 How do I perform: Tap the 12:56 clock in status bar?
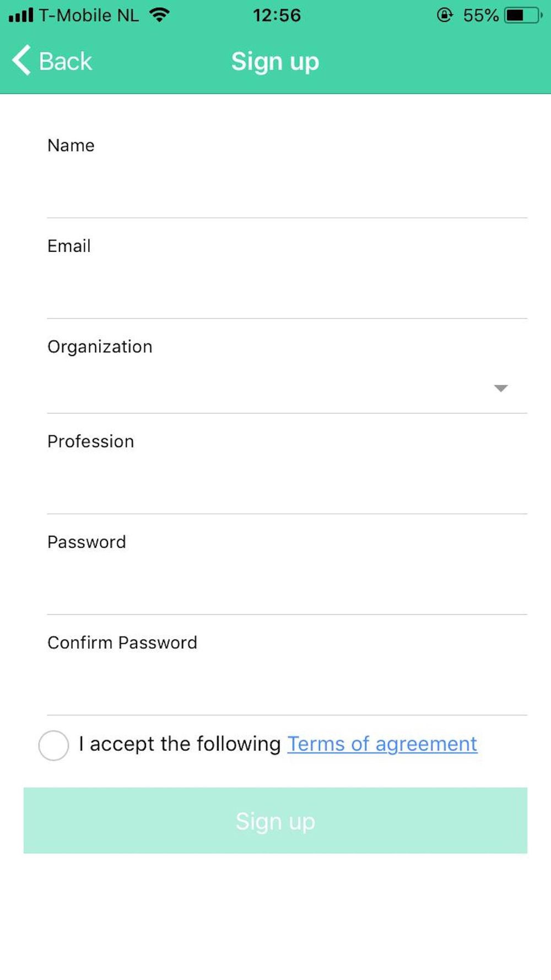point(277,15)
